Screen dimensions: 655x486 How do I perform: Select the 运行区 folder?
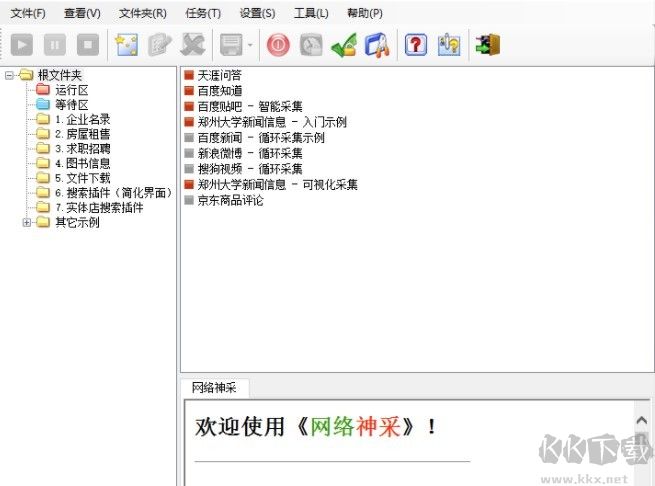72,90
